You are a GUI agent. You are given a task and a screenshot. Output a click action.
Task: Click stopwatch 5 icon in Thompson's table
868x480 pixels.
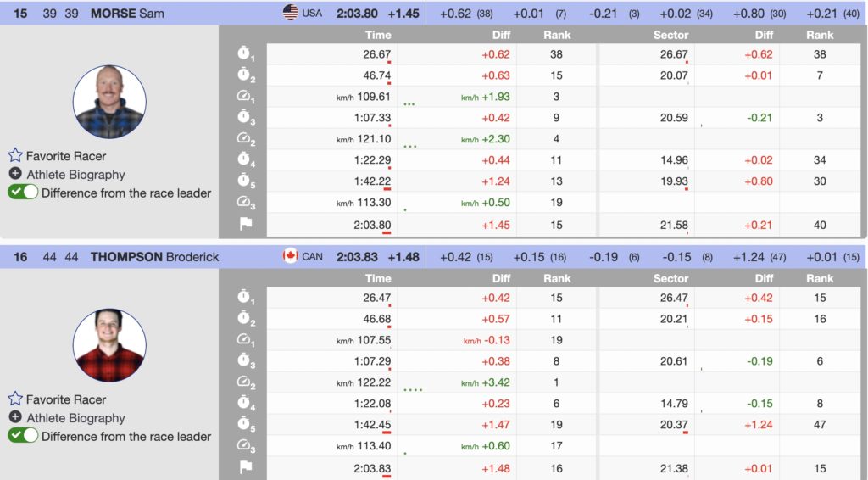click(246, 425)
